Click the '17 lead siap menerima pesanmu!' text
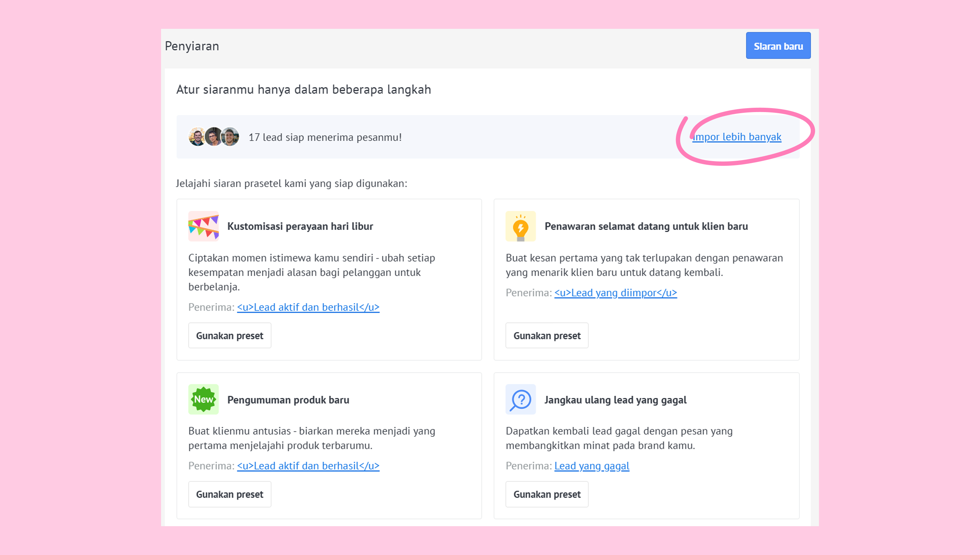Viewport: 980px width, 555px height. tap(325, 137)
